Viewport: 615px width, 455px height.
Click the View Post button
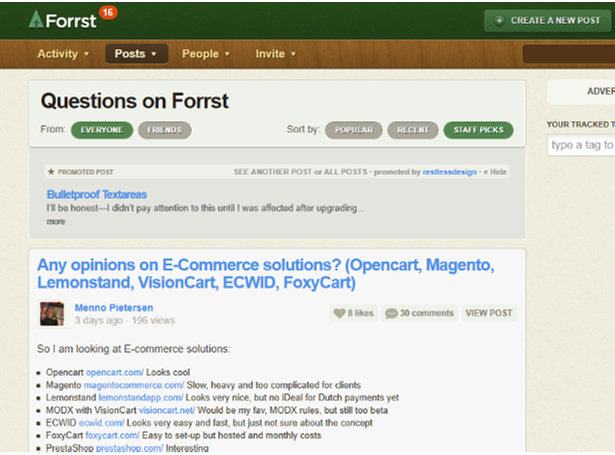click(489, 313)
